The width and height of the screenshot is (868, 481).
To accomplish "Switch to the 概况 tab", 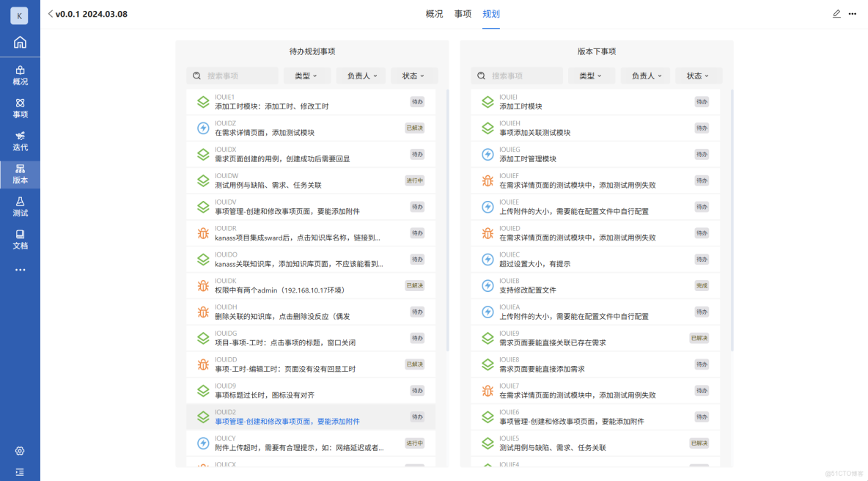I will click(x=434, y=13).
